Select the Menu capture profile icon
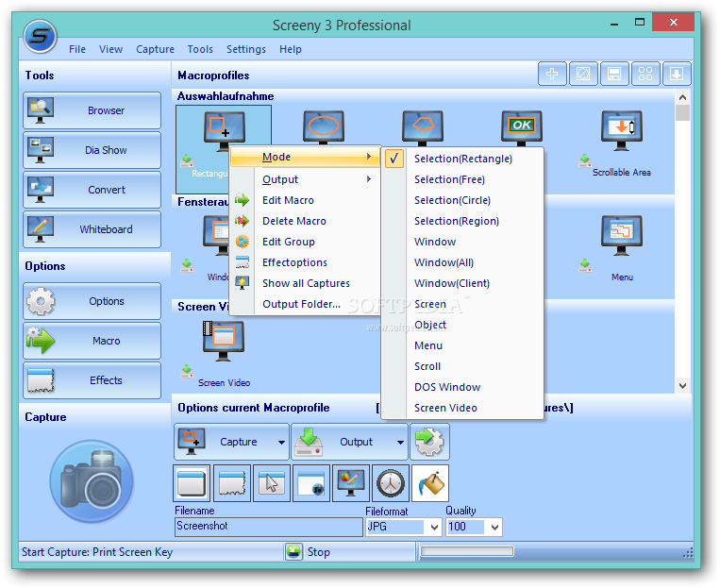Image resolution: width=720 pixels, height=588 pixels. coord(622,235)
